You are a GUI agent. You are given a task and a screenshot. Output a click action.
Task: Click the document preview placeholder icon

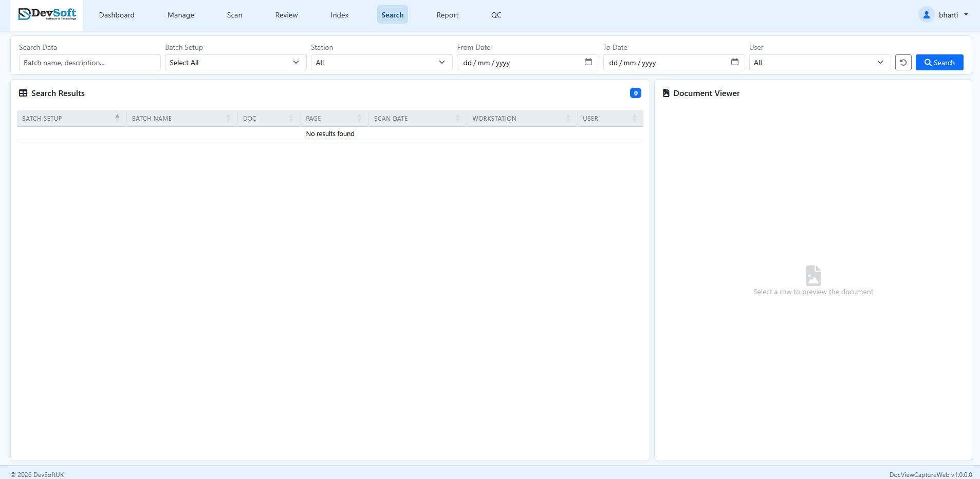click(x=813, y=276)
